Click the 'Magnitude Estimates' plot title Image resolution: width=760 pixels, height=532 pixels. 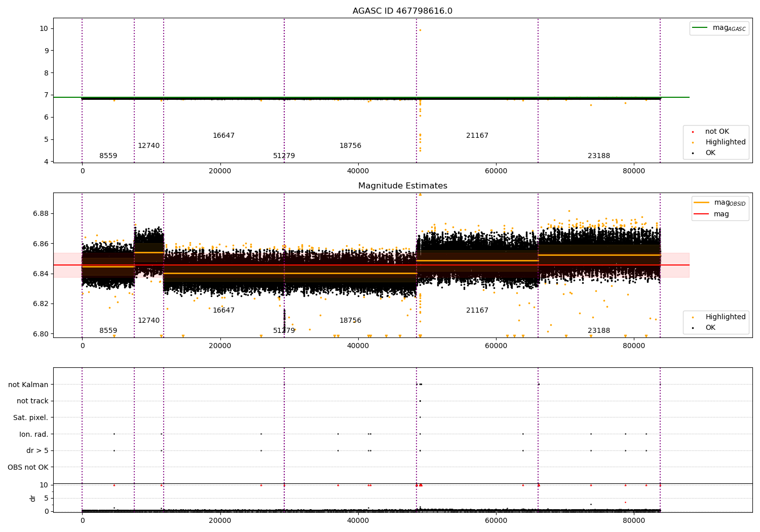403,186
